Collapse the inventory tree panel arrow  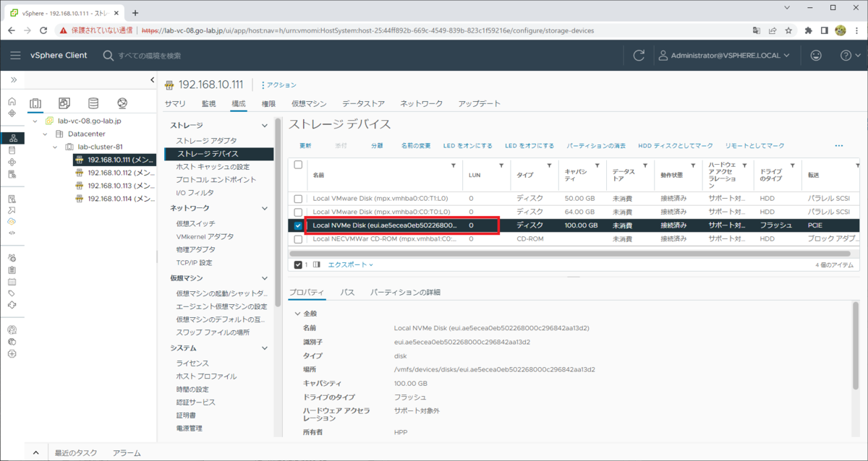point(152,79)
